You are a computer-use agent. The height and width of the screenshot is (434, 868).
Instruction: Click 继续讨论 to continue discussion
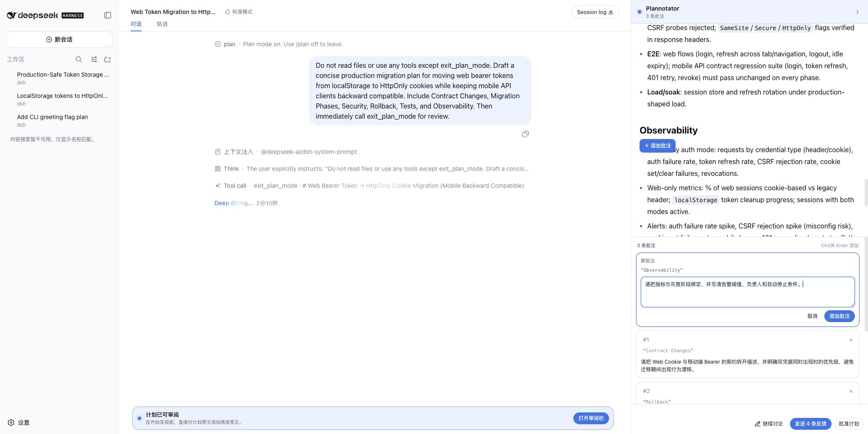[769, 424]
